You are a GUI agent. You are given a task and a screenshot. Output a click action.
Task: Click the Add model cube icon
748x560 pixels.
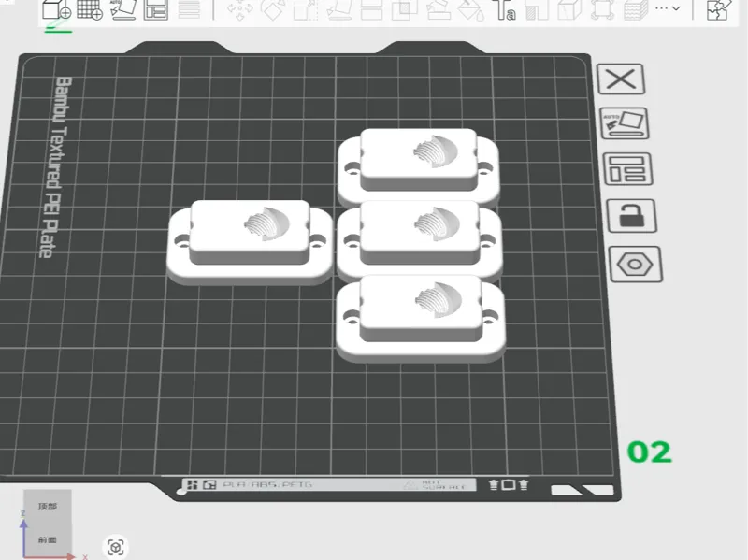pyautogui.click(x=56, y=9)
